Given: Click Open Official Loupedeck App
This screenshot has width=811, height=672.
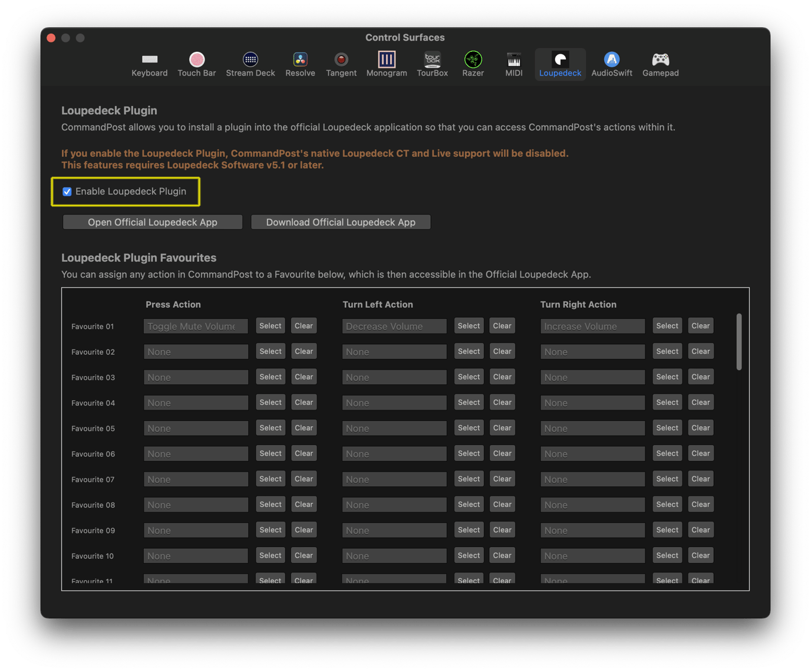Looking at the screenshot, I should (x=152, y=222).
